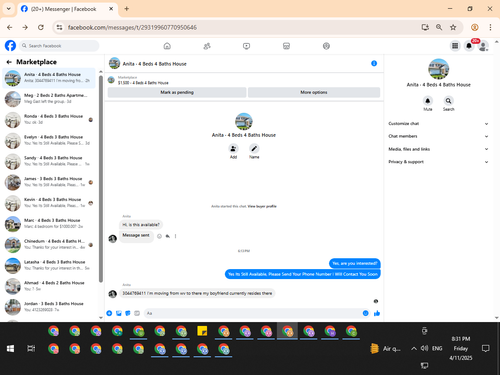
Task: Open a new browser tab
Action: (x=126, y=9)
